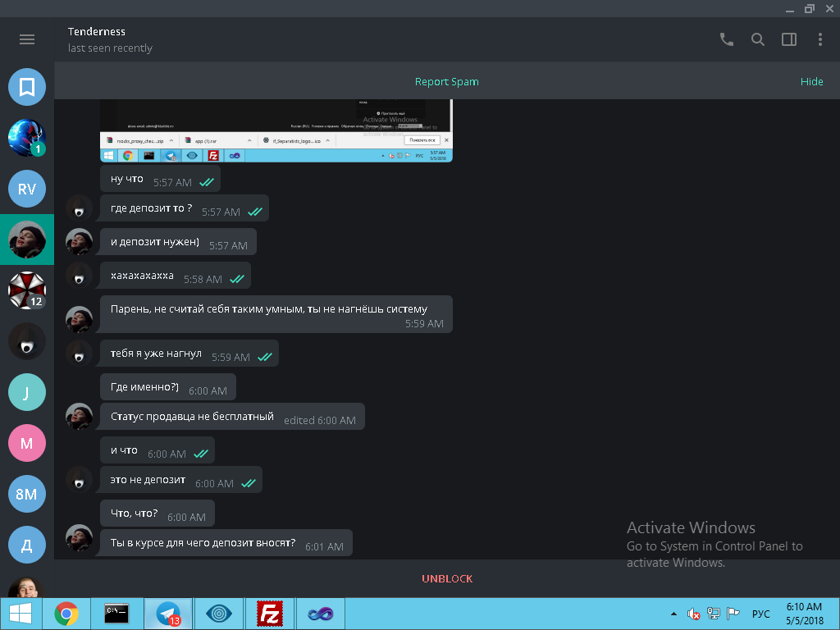Hide the report spam bar

pyautogui.click(x=811, y=82)
